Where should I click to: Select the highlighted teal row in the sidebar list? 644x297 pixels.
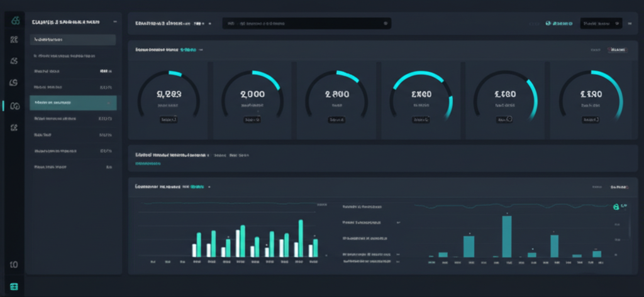(x=73, y=102)
